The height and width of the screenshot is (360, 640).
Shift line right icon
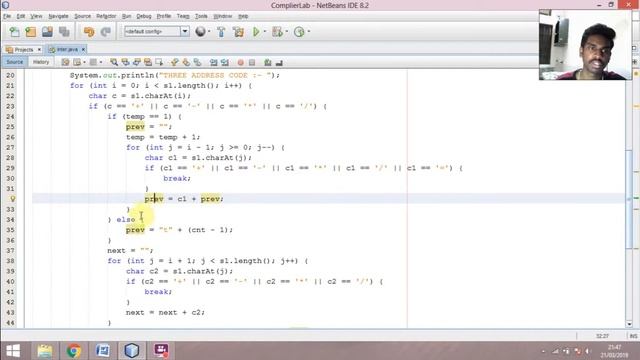point(224,62)
